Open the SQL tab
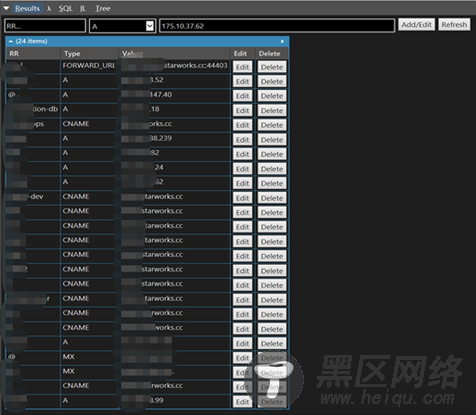 65,9
